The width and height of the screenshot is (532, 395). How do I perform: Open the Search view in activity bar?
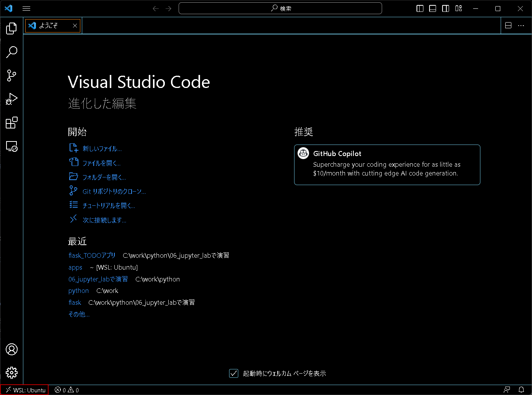click(11, 52)
